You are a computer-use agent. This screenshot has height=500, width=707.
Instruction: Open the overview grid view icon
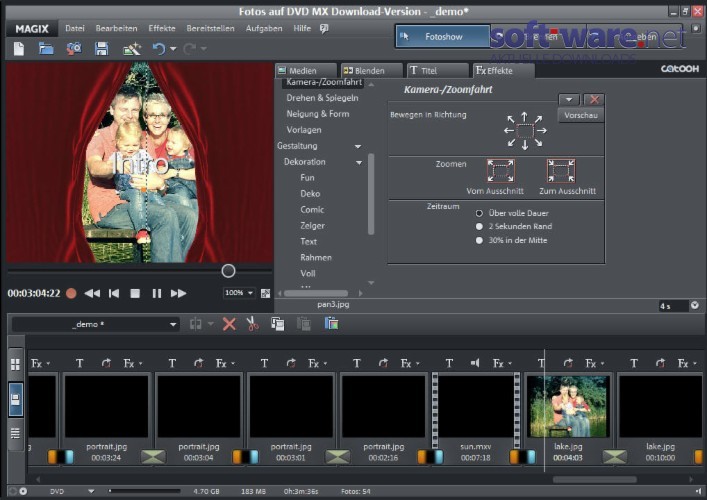pyautogui.click(x=15, y=364)
